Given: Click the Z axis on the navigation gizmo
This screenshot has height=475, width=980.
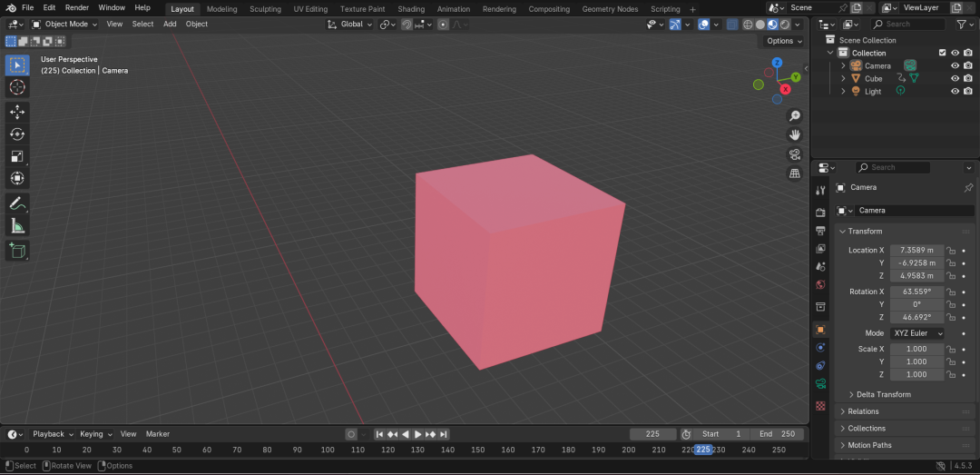Looking at the screenshot, I should (777, 63).
